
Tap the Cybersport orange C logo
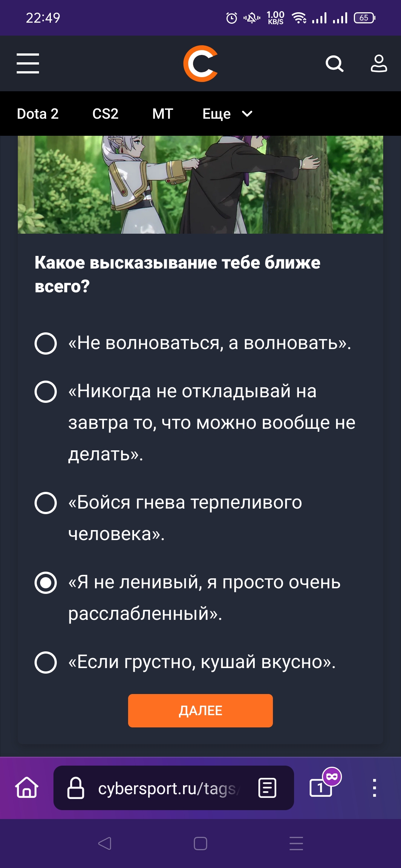tap(200, 63)
